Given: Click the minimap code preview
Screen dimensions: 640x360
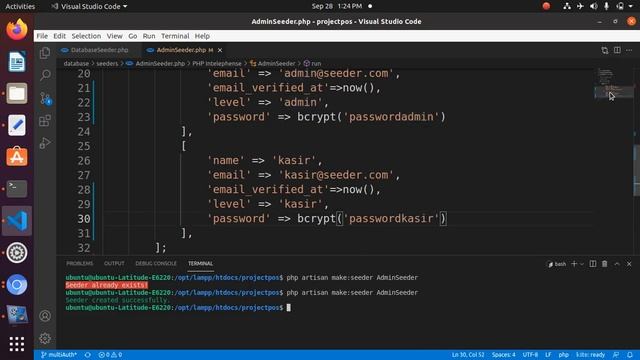Looking at the screenshot, I should click(613, 84).
